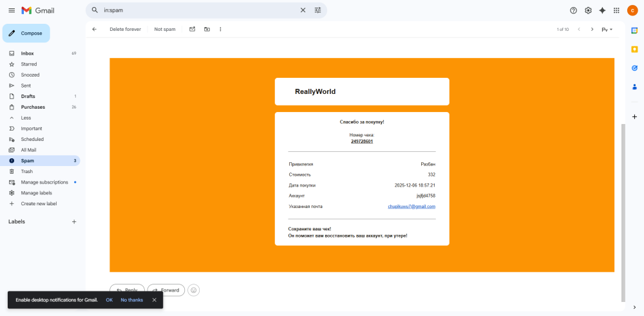
Task: Dismiss the notification prompt with X
Action: [x=155, y=300]
